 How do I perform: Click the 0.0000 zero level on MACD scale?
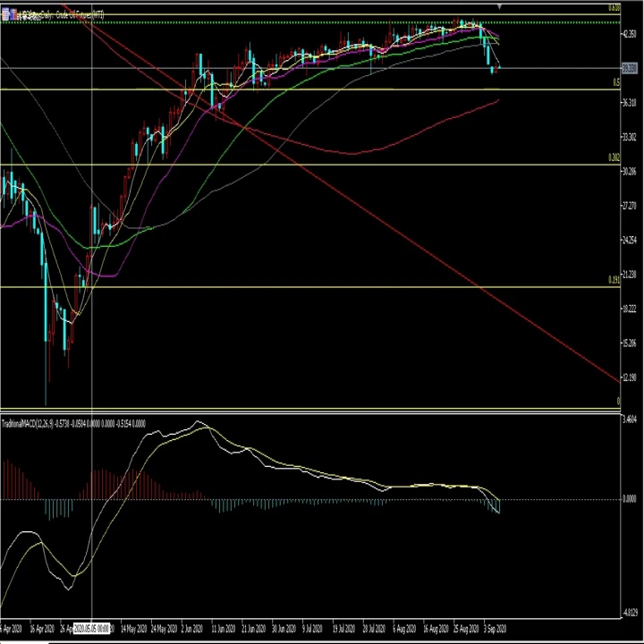[x=630, y=499]
